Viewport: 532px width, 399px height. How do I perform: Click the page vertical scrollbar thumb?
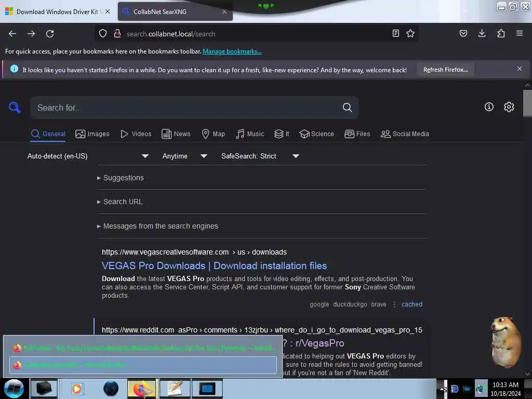coord(527,103)
